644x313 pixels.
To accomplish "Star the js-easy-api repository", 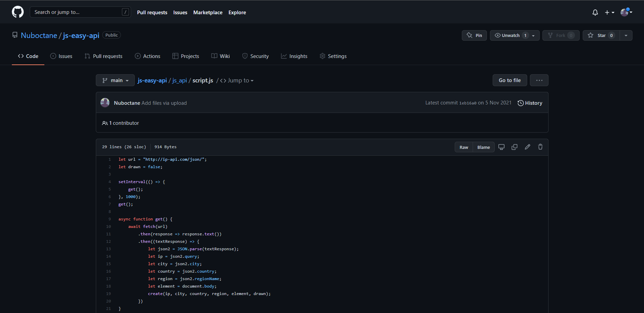I will click(601, 35).
